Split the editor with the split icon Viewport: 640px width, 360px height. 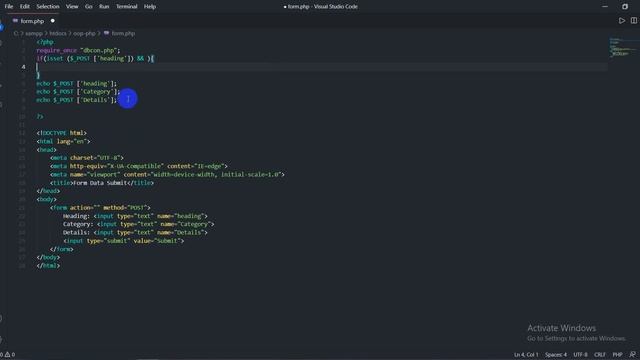click(x=633, y=20)
